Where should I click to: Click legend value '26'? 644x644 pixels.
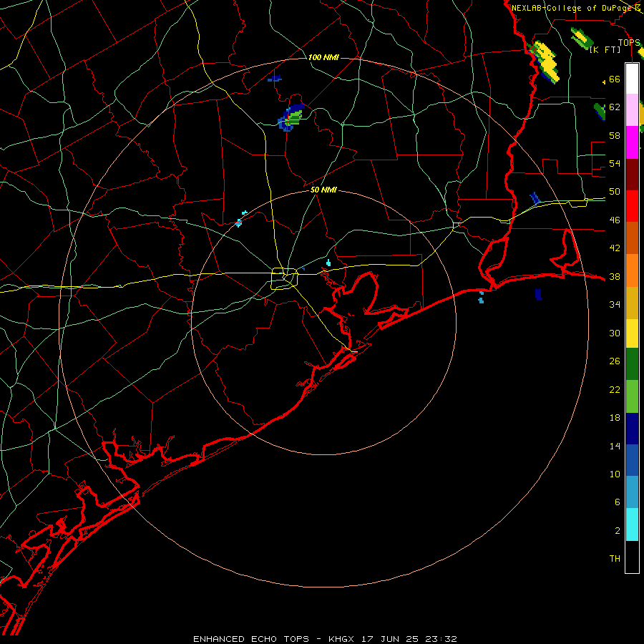615,361
